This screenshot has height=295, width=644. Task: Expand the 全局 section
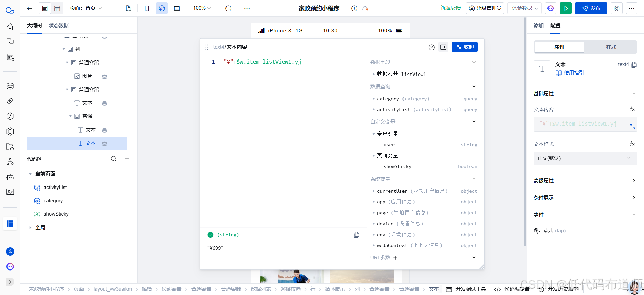30,228
